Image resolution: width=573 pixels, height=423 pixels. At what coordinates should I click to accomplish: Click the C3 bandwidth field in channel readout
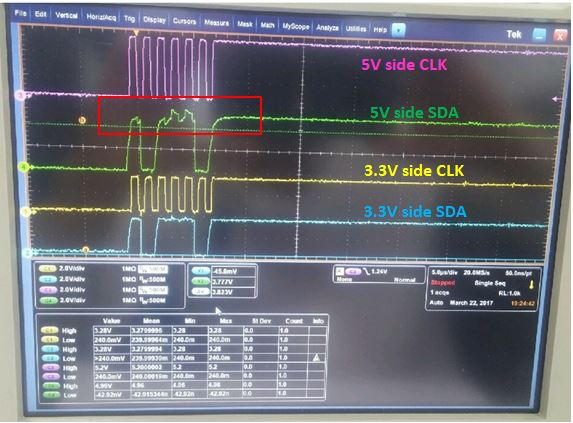(x=153, y=290)
